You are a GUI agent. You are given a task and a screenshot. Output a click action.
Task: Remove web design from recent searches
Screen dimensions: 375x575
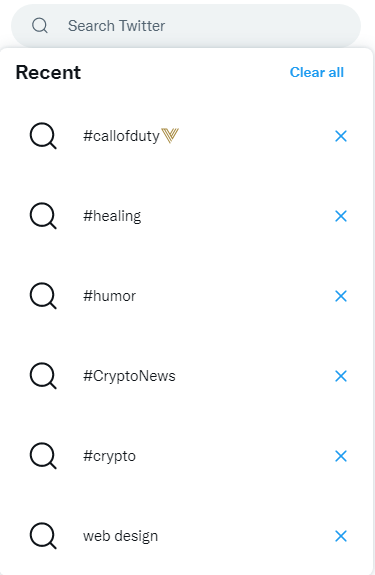click(x=341, y=536)
